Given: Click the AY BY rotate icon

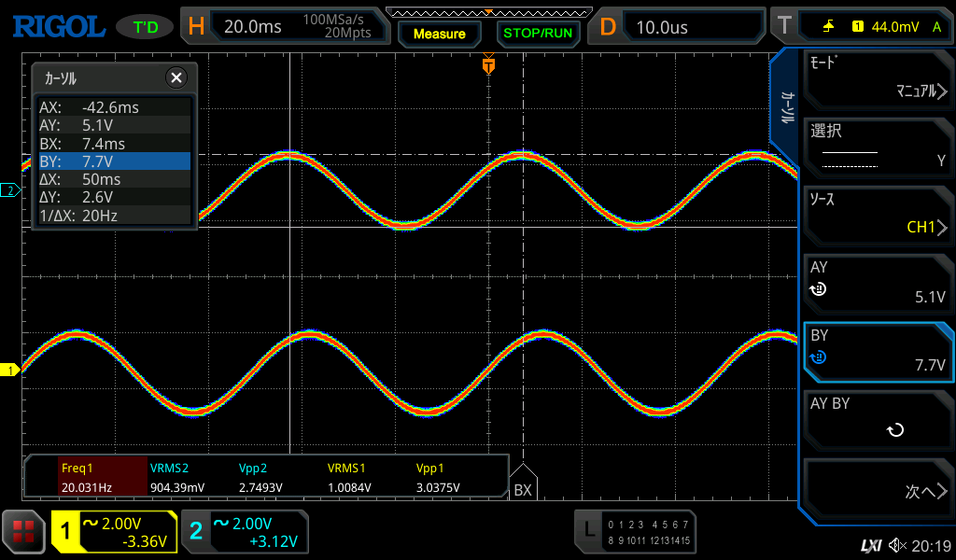Looking at the screenshot, I should tap(894, 430).
